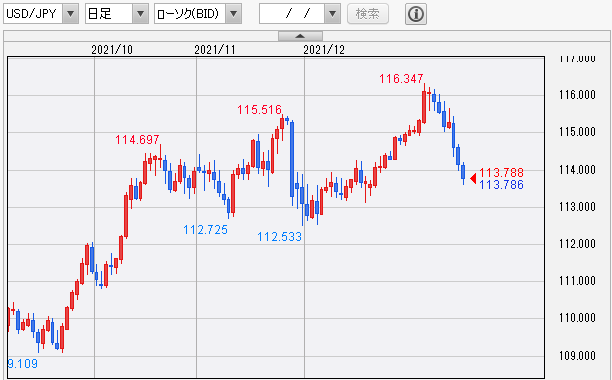Click the 2021/12 date axis label

[324, 50]
